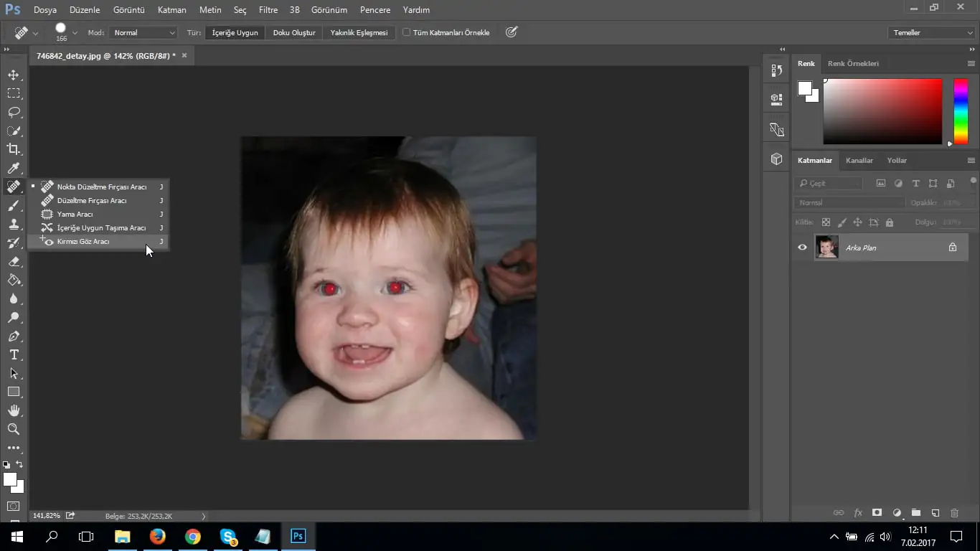Open the Mod Normal dropdown
This screenshot has height=551, width=980.
tap(143, 32)
